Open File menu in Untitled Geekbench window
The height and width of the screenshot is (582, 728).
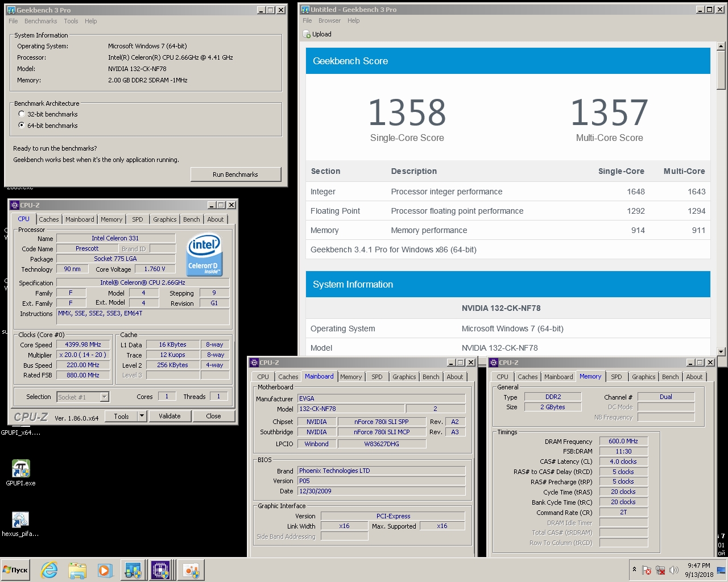(x=307, y=20)
